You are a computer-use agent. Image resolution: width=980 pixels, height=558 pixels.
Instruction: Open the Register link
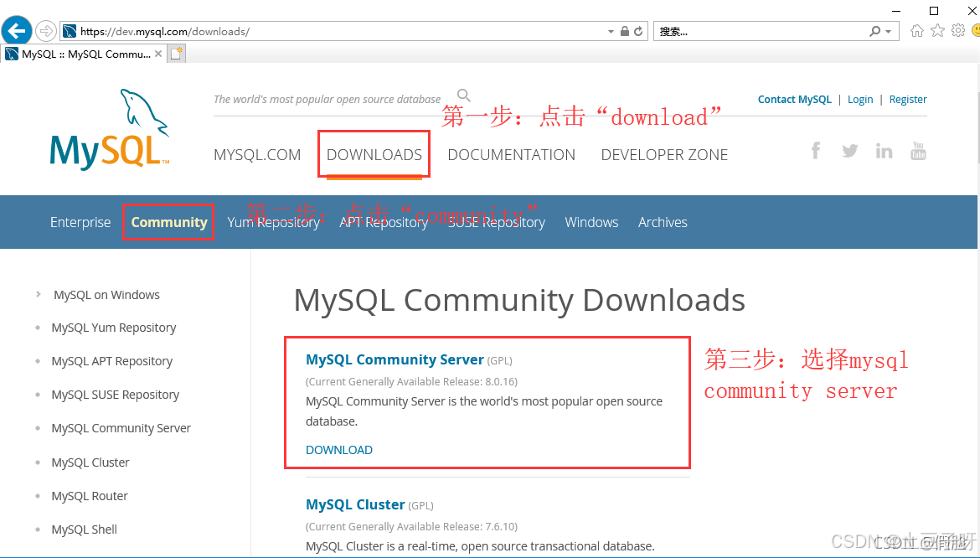click(x=908, y=100)
